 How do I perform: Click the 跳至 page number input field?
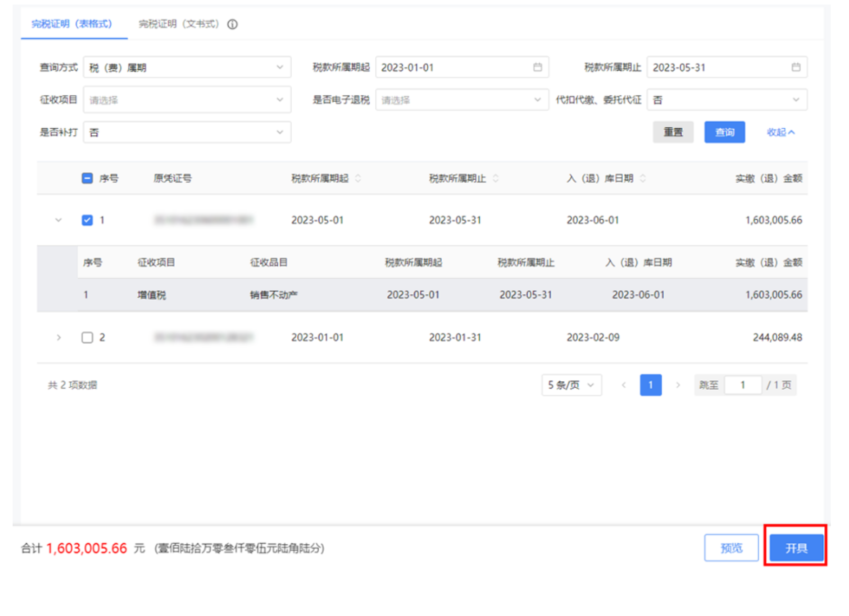[x=742, y=385]
